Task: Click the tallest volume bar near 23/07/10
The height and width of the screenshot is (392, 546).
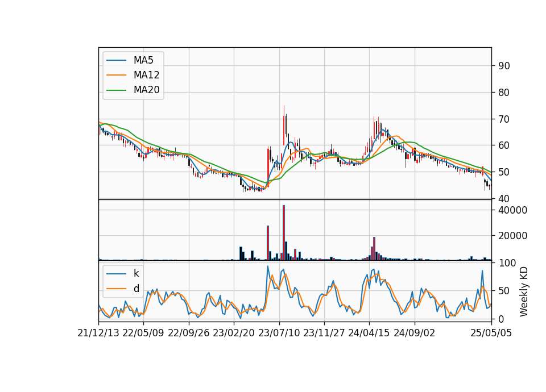Action: [284, 233]
